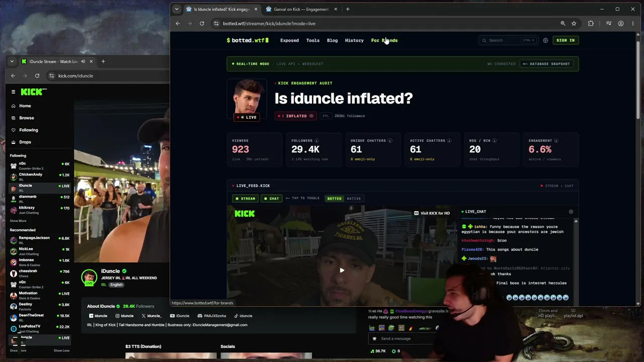Click the botted.wtf site logo
Screen dimensions: 644x362
click(248, 40)
